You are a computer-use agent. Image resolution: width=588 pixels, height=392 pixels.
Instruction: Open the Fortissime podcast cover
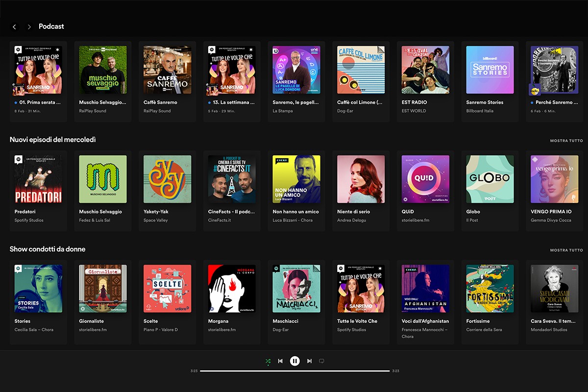click(490, 289)
